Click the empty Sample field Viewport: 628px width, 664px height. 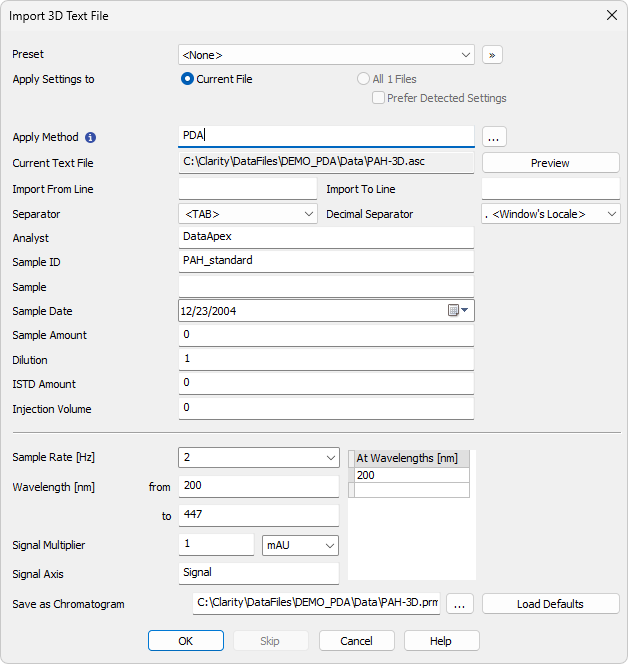(326, 287)
